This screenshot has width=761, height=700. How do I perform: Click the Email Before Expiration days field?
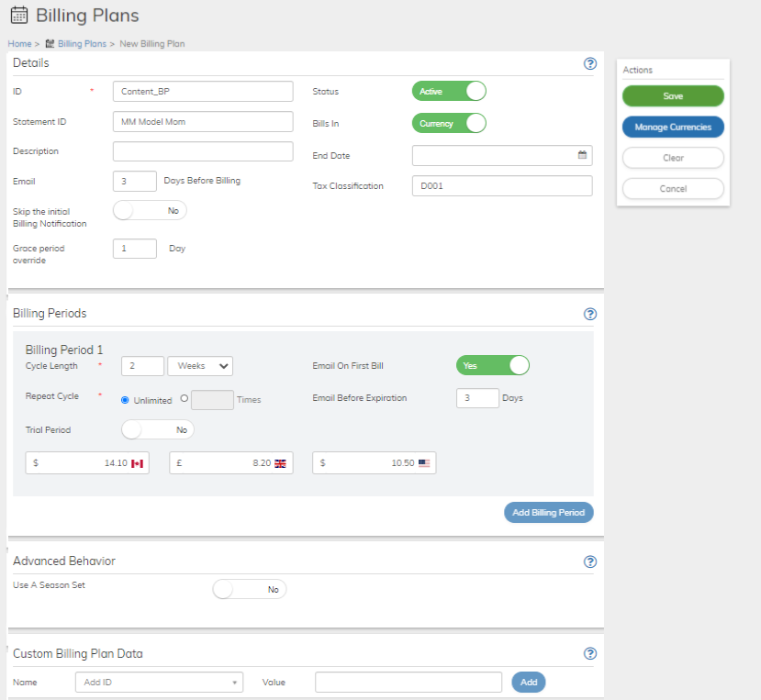477,398
